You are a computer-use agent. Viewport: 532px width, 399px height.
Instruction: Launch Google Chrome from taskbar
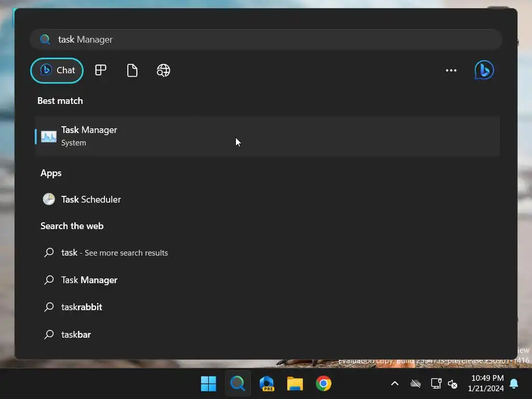(x=323, y=384)
